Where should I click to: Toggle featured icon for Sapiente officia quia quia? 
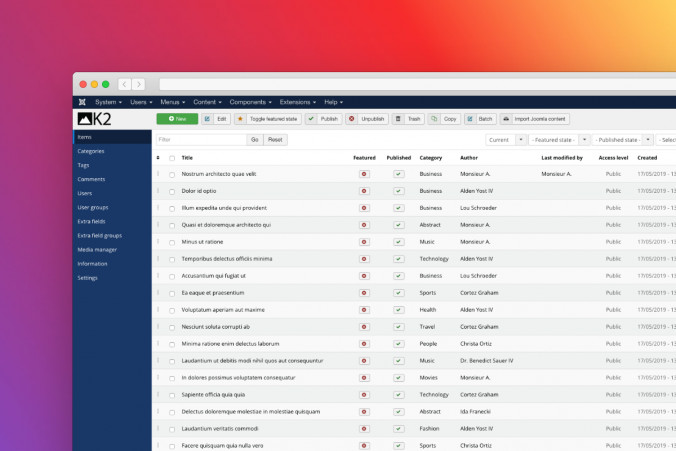(364, 395)
